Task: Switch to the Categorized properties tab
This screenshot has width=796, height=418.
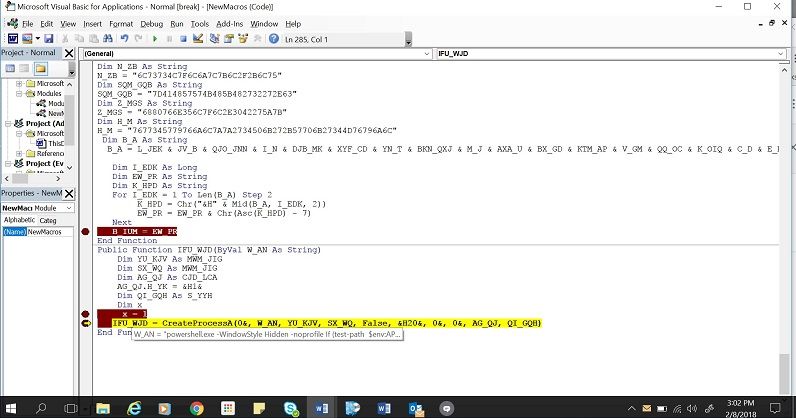Action: coord(48,220)
